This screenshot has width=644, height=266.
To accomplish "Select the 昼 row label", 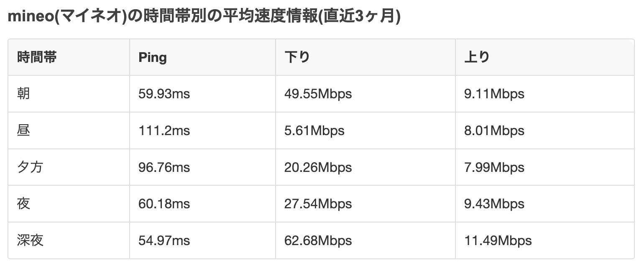I will 23,130.
